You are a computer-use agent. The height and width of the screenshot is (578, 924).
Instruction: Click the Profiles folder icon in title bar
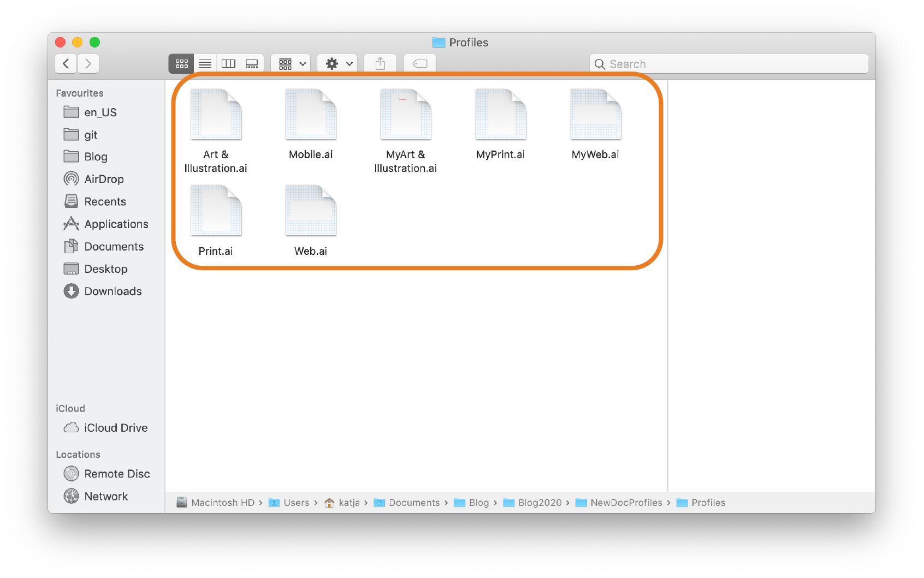(439, 42)
